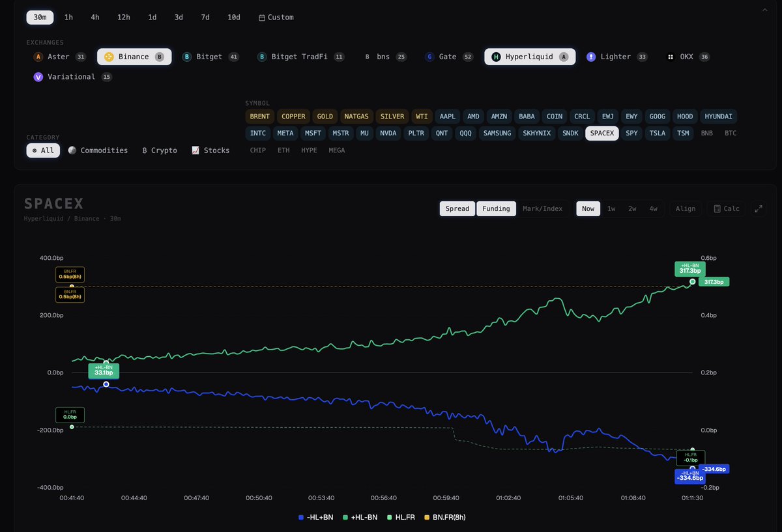Select the 1w comparison period
Viewport: 782px width, 532px height.
[x=611, y=208]
